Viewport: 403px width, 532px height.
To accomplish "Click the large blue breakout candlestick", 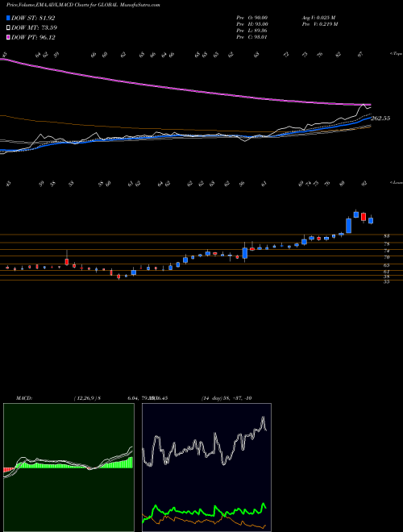I will [348, 225].
